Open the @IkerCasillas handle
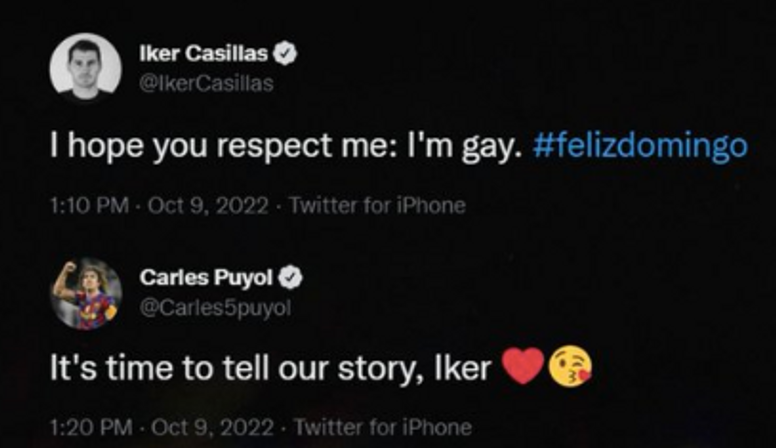776x448 pixels. [206, 83]
